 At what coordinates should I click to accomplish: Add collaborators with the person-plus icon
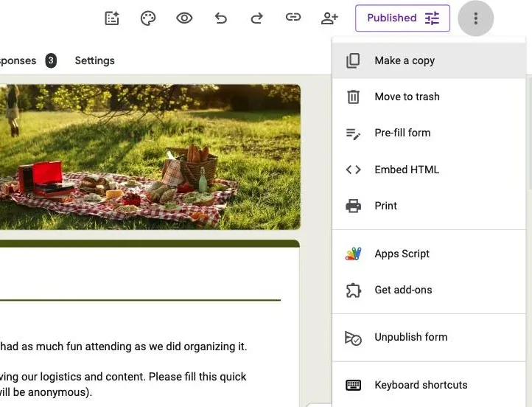329,18
